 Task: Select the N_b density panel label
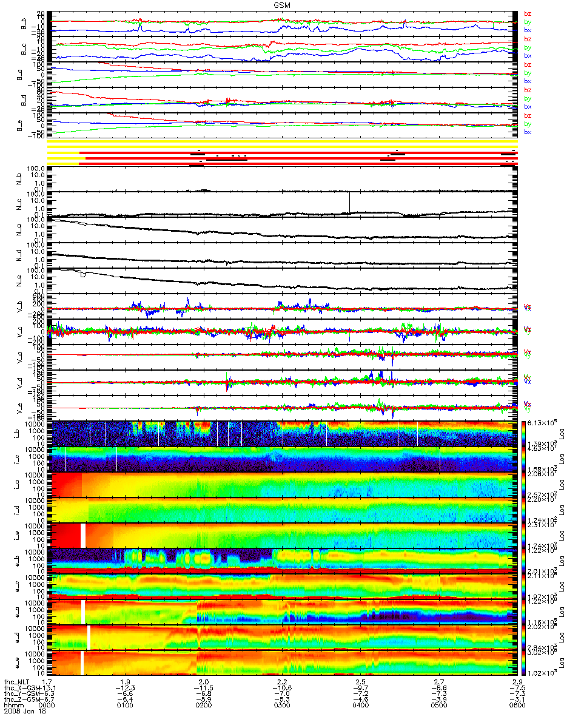click(18, 179)
